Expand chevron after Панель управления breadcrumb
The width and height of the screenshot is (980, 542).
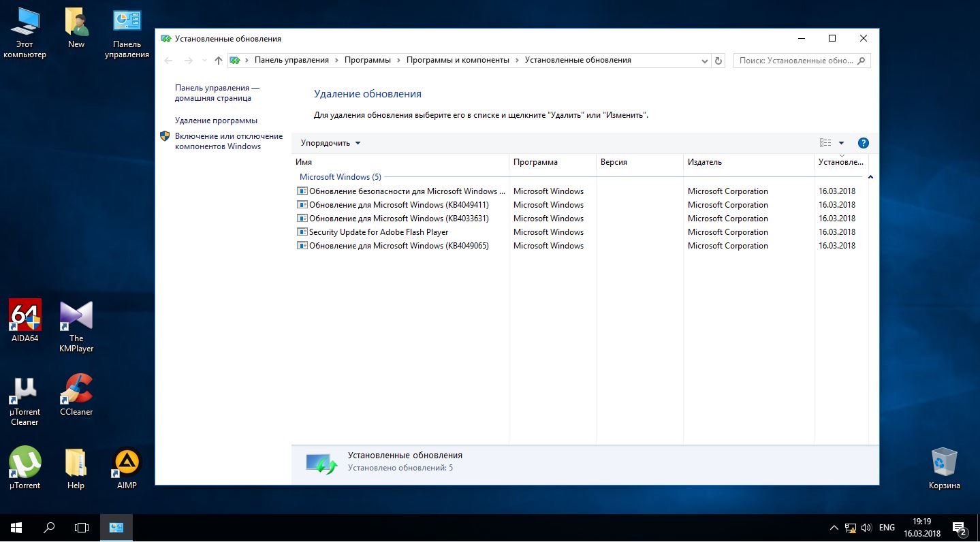[x=336, y=60]
